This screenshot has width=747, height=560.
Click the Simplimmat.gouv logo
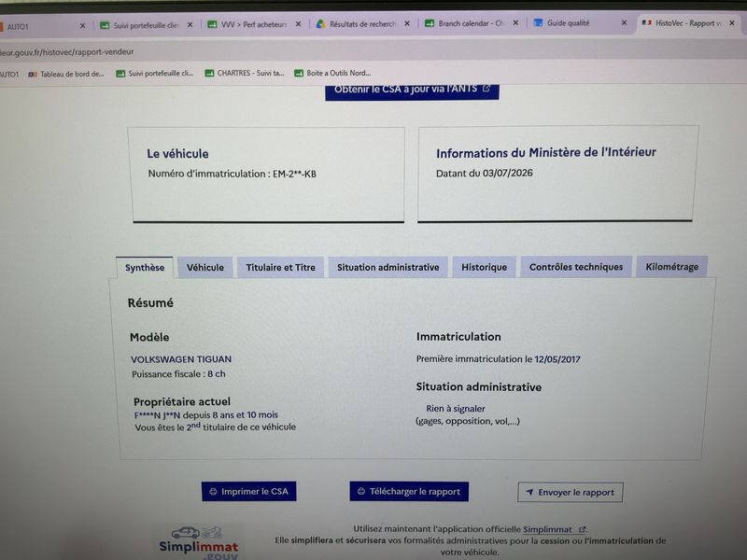pos(198,542)
